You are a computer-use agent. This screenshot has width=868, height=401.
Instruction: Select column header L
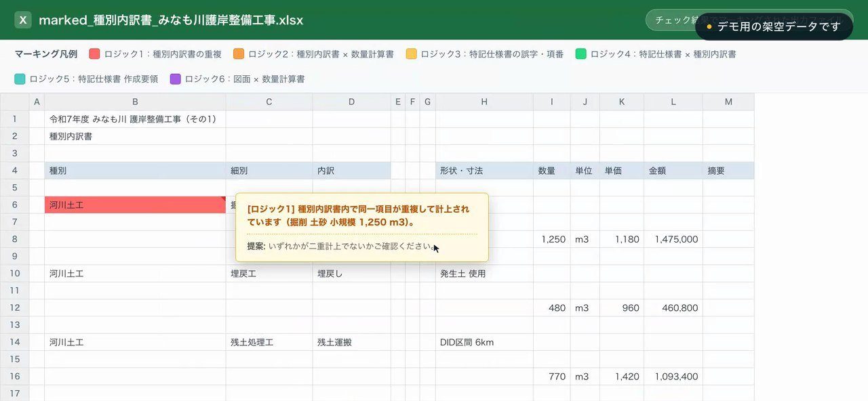673,102
